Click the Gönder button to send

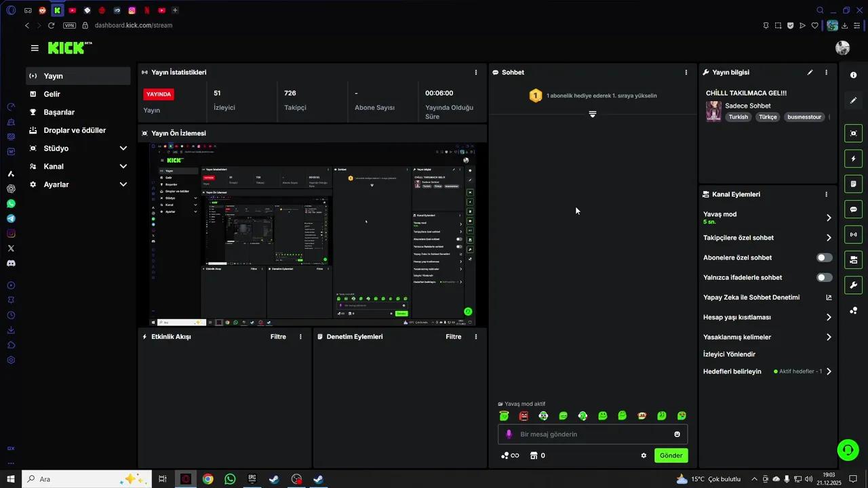(x=671, y=455)
